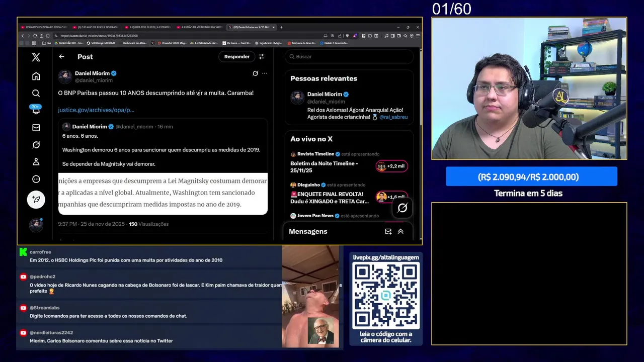This screenshot has height=362, width=644.
Task: Open the X logo home link
Action: click(x=36, y=57)
